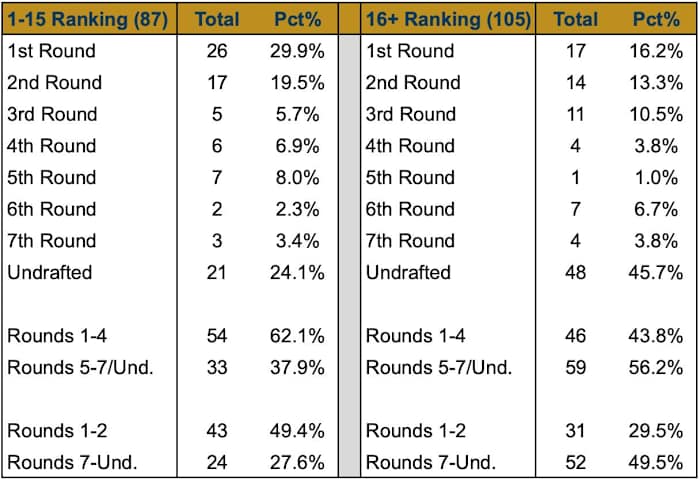Select the 19.5% cell for 2nd Round

tap(295, 82)
